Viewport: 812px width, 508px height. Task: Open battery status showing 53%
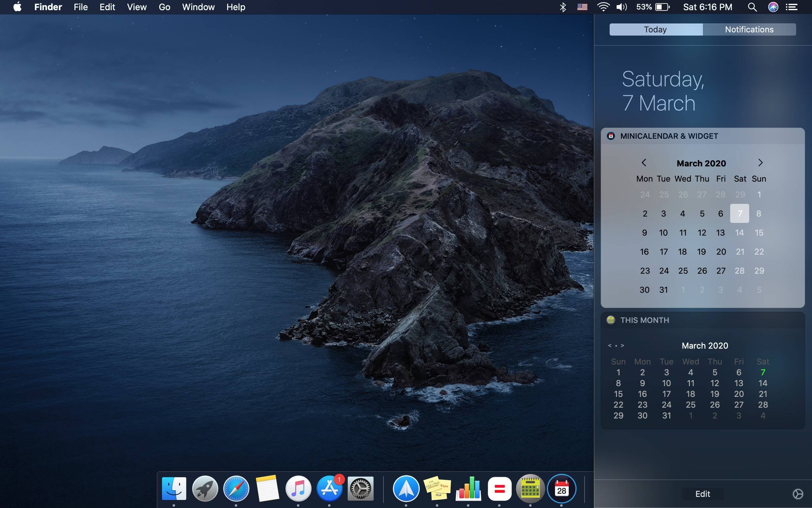click(x=653, y=7)
